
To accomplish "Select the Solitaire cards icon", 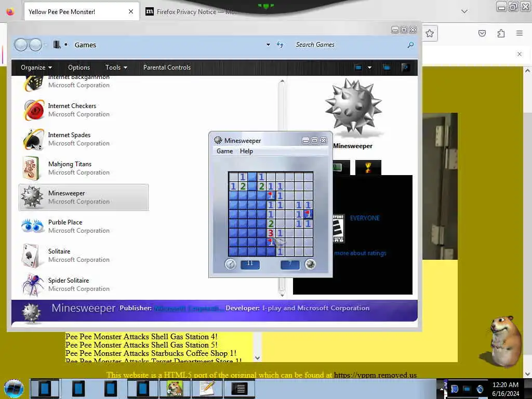I will click(x=32, y=256).
